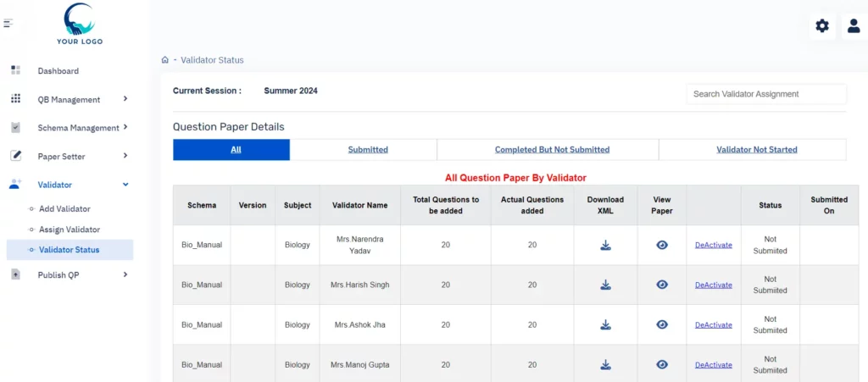
Task: Click the Validator person icon
Action: (15, 184)
